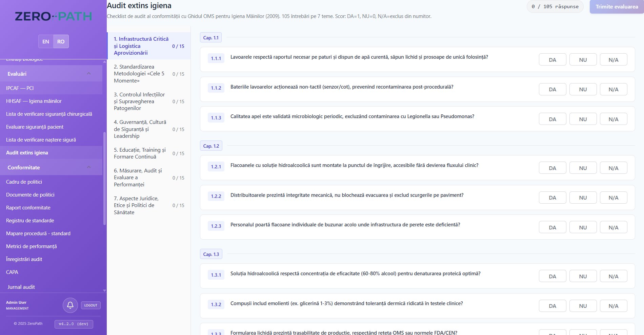This screenshot has height=335, width=644.
Task: Click the LOGOUT button
Action: coord(90,305)
